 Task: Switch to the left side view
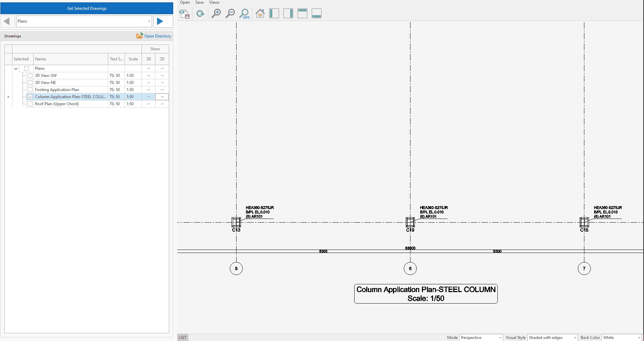[x=274, y=13]
